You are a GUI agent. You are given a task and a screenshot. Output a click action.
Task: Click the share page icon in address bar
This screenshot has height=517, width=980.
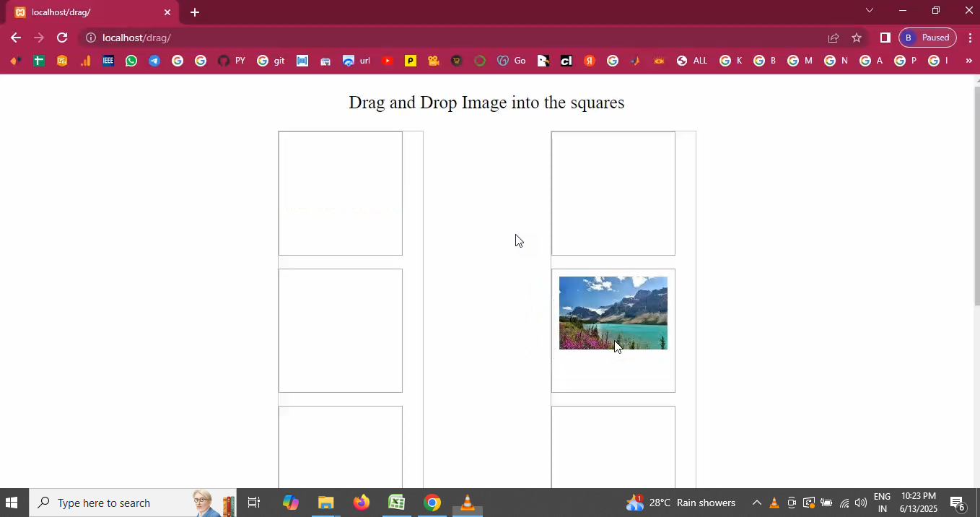point(834,38)
